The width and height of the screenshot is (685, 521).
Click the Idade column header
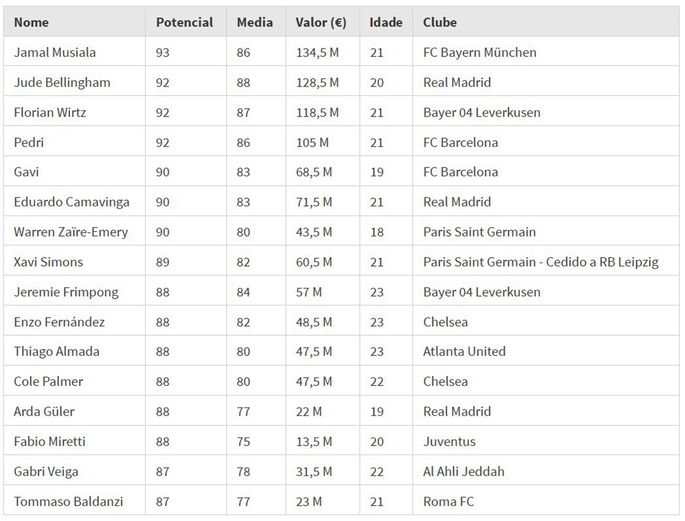(386, 22)
